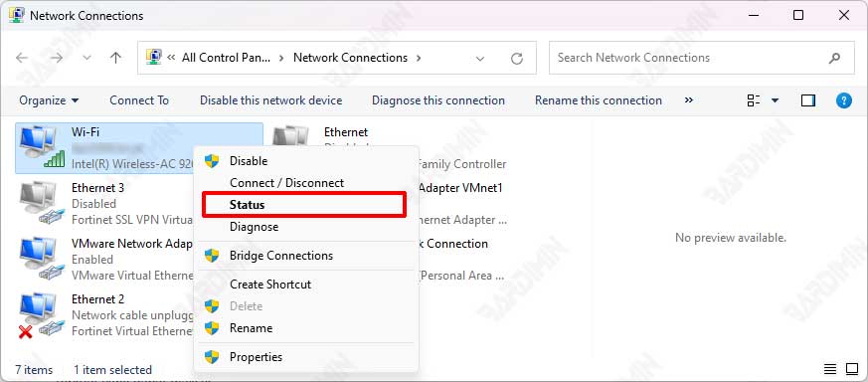Switch to details view in status bar
Viewport: 868px width, 382px height.
coord(830,369)
